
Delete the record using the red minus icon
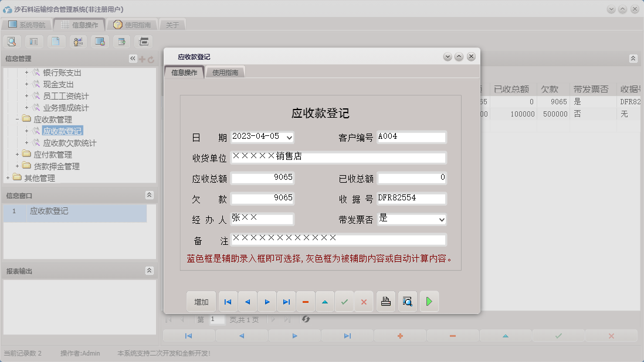pos(305,301)
